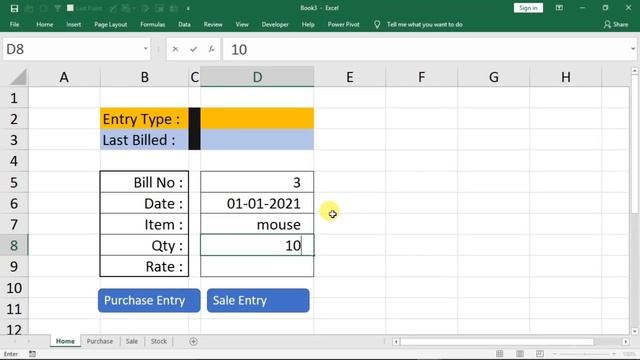Select the orange Entry Type value cell D2
The image size is (640, 360).
click(x=257, y=119)
